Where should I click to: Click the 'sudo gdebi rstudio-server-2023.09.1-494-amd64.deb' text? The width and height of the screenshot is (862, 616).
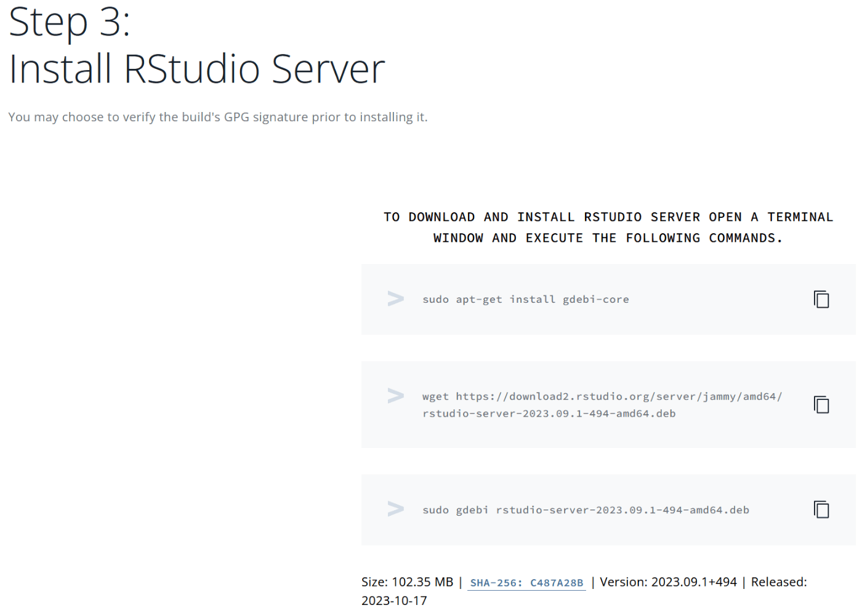586,510
